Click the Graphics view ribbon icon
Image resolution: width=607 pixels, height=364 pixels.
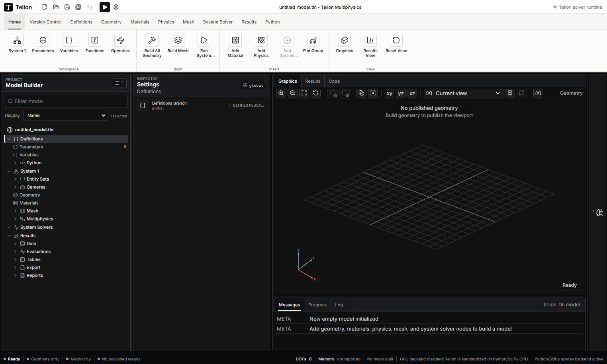(x=345, y=44)
